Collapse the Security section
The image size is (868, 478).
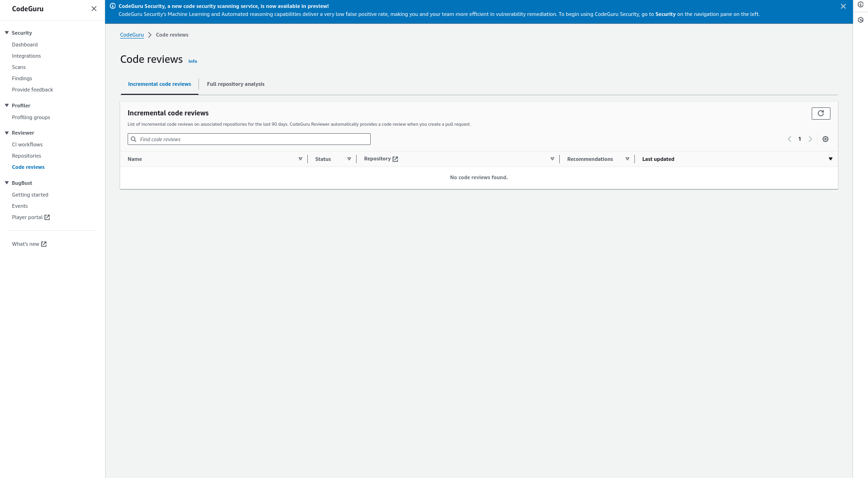coord(7,33)
